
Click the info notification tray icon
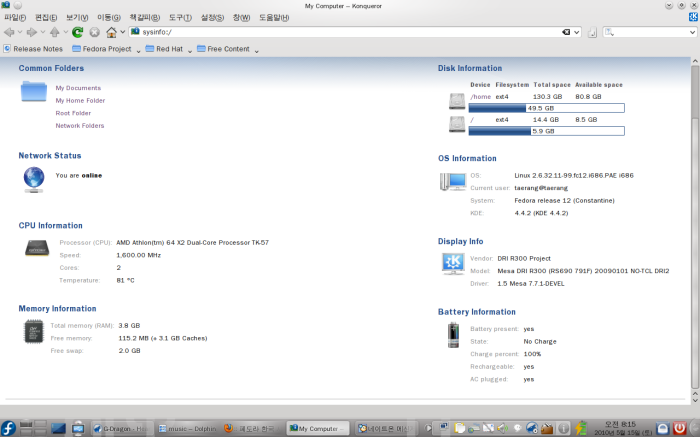click(x=563, y=429)
